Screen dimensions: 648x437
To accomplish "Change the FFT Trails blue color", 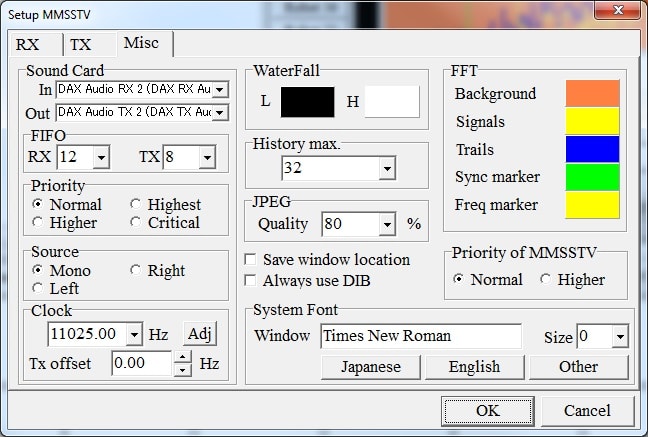I will click(x=592, y=149).
